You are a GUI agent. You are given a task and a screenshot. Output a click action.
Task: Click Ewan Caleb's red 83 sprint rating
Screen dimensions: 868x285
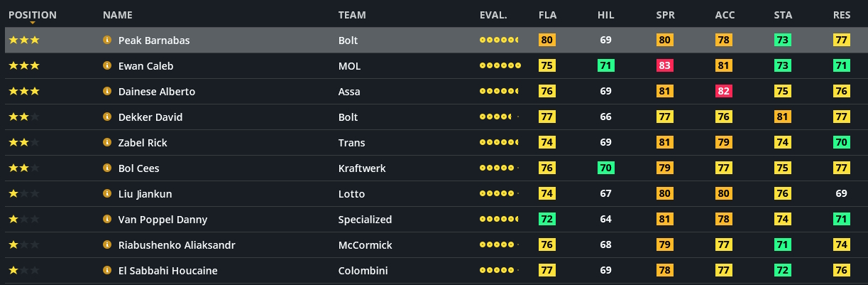pos(665,66)
